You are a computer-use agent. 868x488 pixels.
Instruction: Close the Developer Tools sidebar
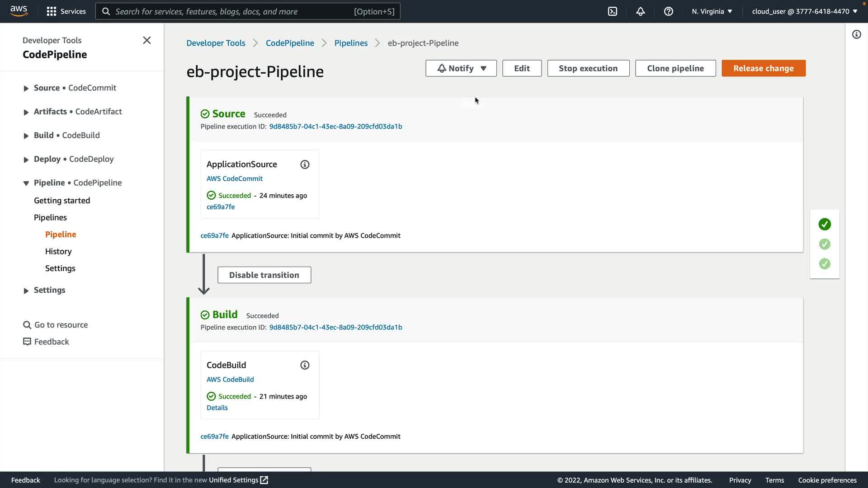click(x=147, y=40)
